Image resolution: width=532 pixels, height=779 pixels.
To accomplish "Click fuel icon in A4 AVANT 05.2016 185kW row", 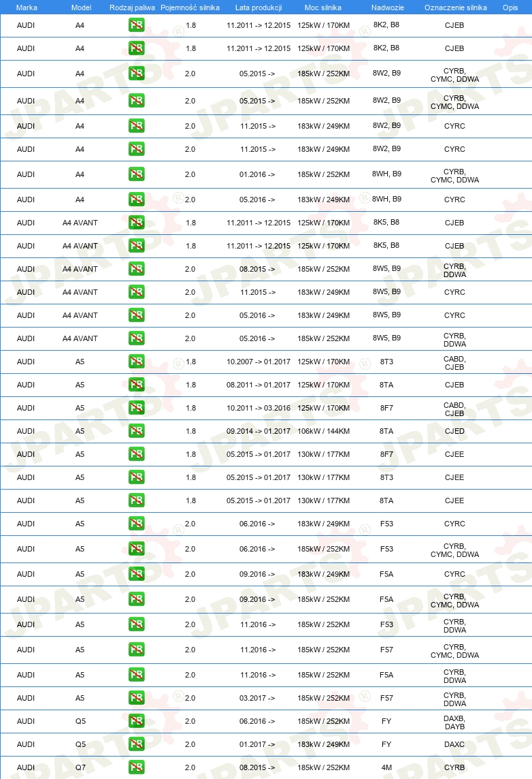I will (137, 339).
